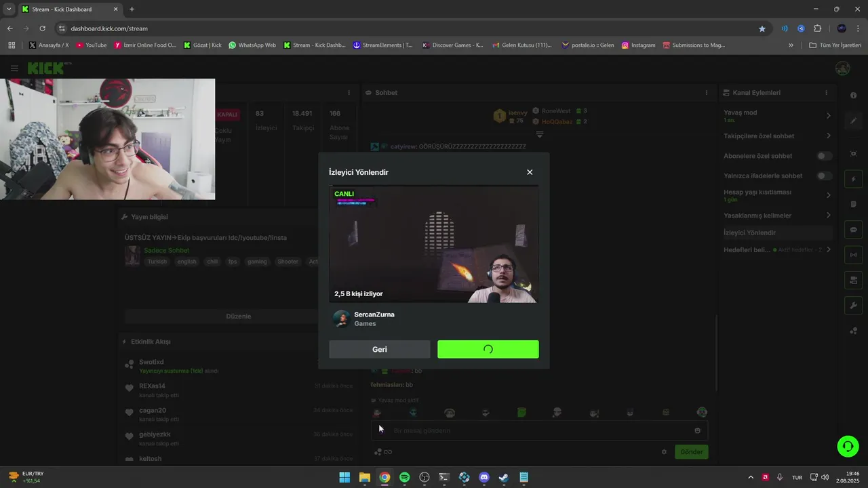The image size is (868, 488).
Task: Open the Kick hamburger side menu
Action: pyautogui.click(x=14, y=68)
